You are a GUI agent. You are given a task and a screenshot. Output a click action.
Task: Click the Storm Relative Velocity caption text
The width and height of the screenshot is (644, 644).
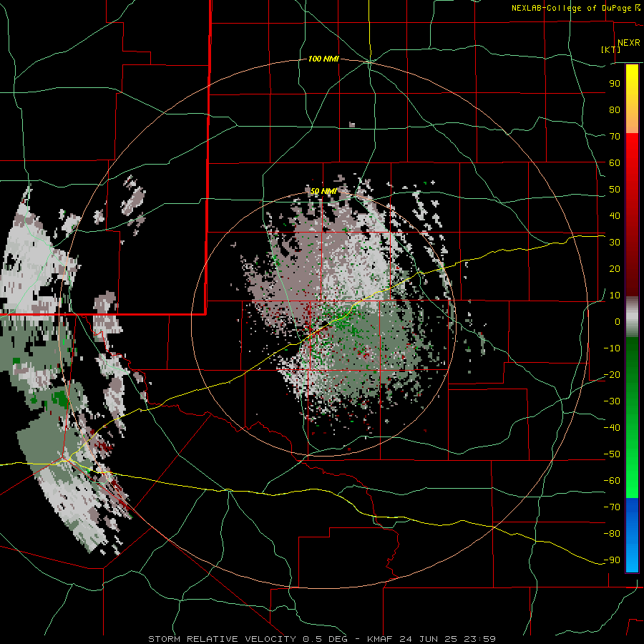(321, 639)
